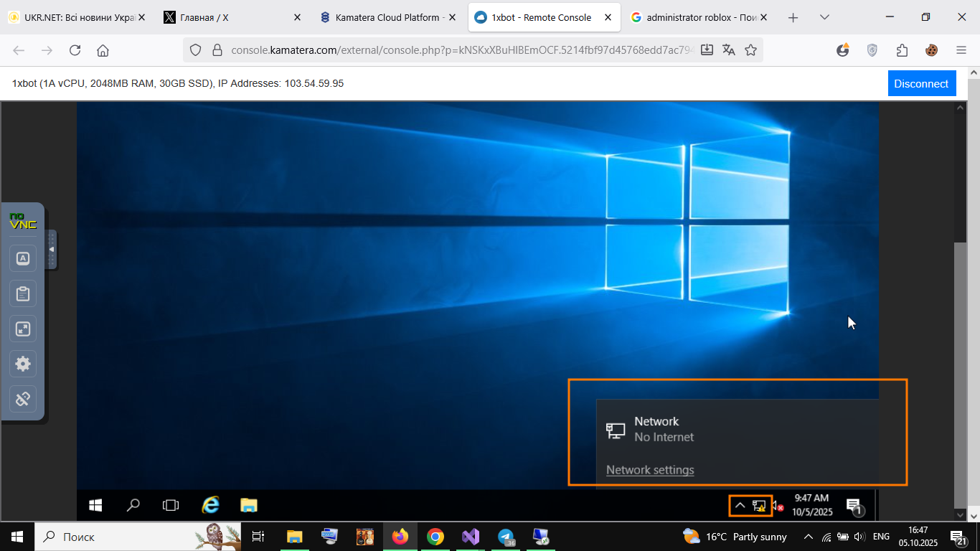Viewport: 980px width, 551px height.
Task: Close the Kamatera Cloud Platform tab
Action: click(x=453, y=17)
